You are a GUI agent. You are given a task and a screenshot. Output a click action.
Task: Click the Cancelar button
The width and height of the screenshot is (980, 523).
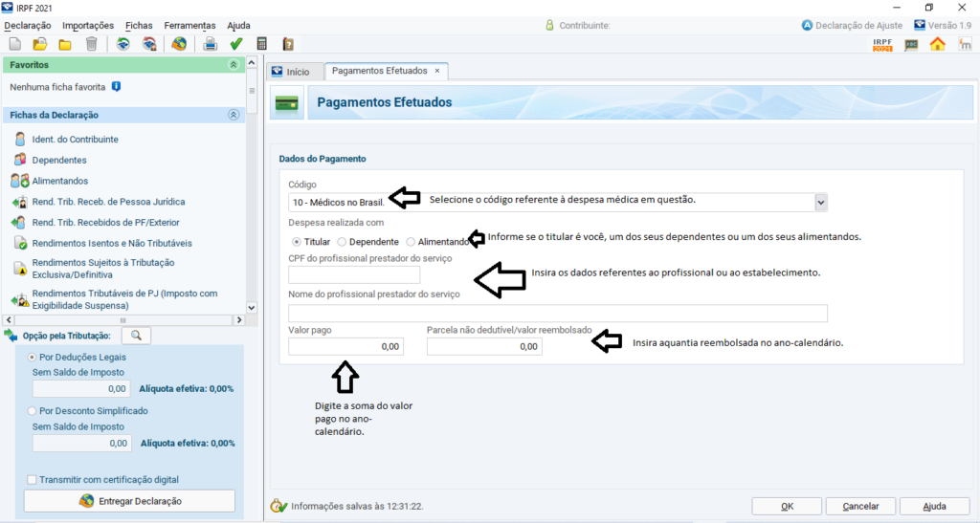(860, 506)
